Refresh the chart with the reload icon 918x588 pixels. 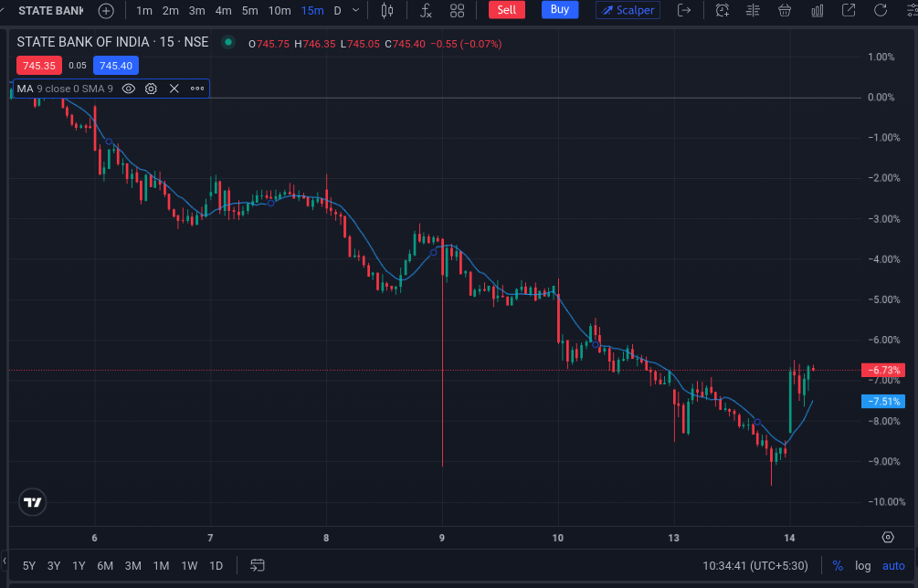880,11
